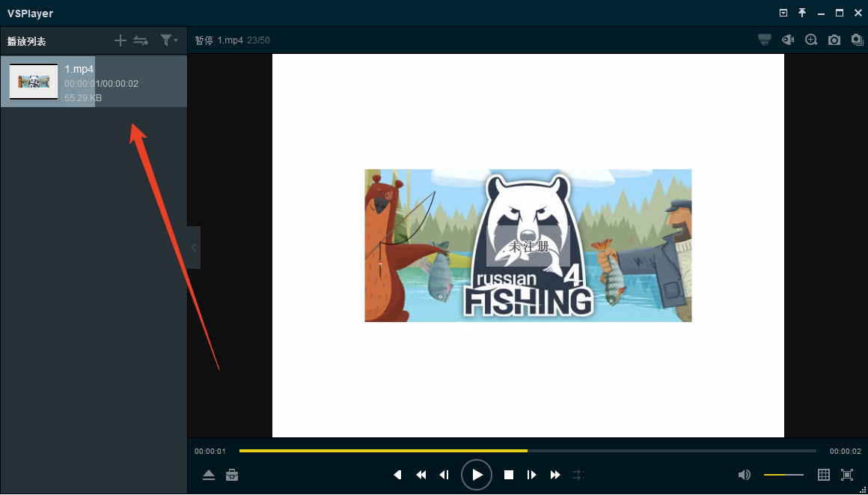The image size is (868, 495).
Task: Open the playlist filter dropdown
Action: point(169,40)
